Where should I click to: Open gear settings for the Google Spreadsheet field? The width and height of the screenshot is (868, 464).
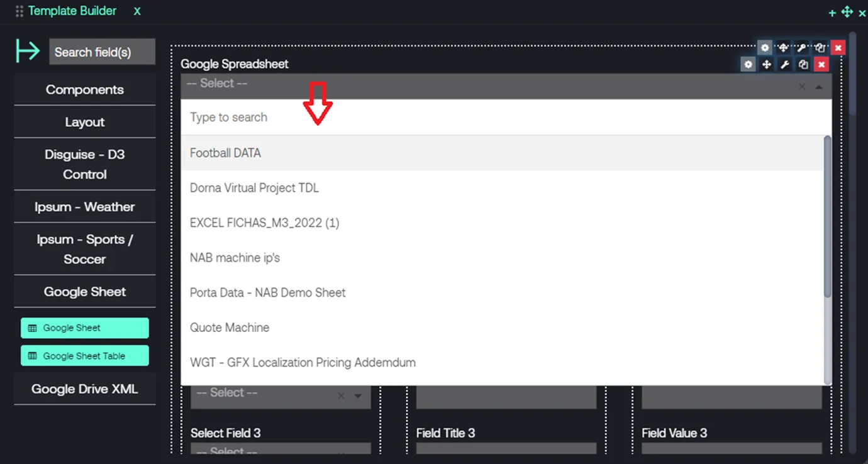(x=748, y=64)
